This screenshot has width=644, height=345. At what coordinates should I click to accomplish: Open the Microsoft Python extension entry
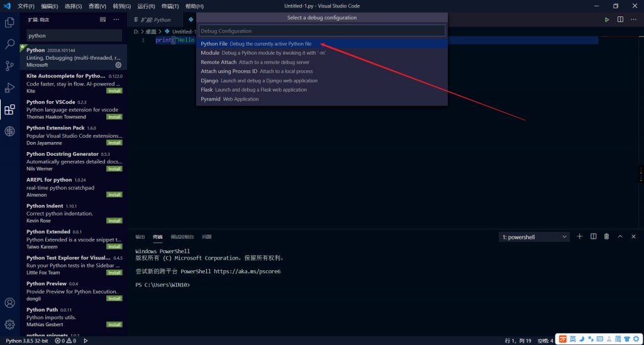74,57
